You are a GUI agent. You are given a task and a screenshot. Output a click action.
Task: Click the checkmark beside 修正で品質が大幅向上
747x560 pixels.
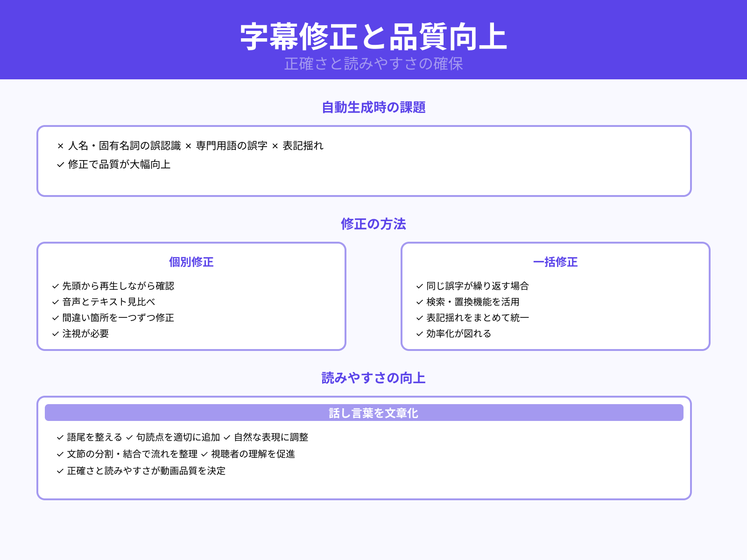[x=60, y=164]
